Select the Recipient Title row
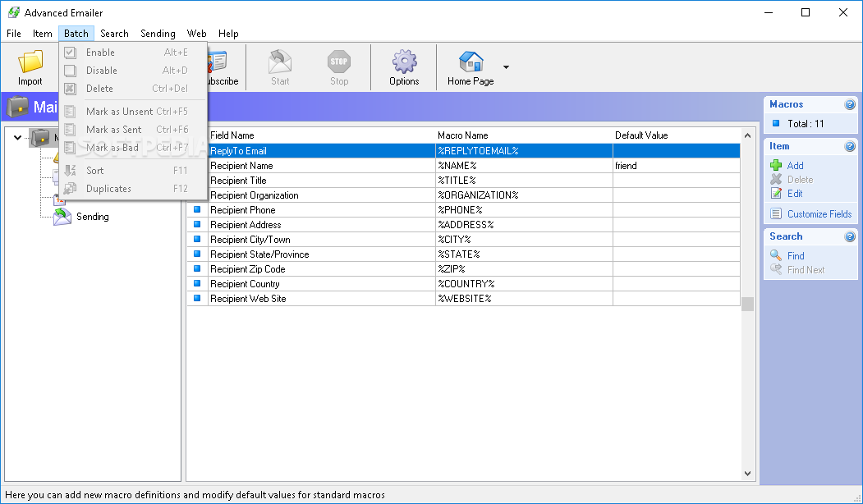 pos(463,181)
